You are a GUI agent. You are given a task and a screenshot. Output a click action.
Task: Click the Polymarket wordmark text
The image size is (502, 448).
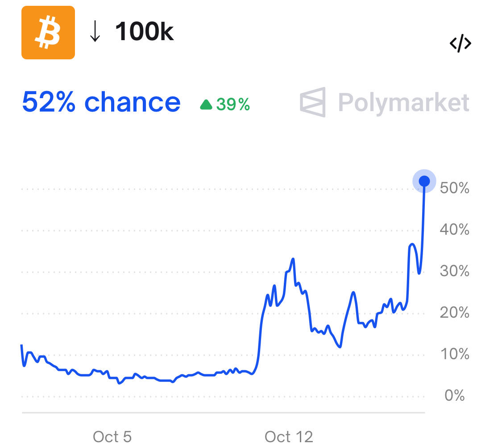403,102
